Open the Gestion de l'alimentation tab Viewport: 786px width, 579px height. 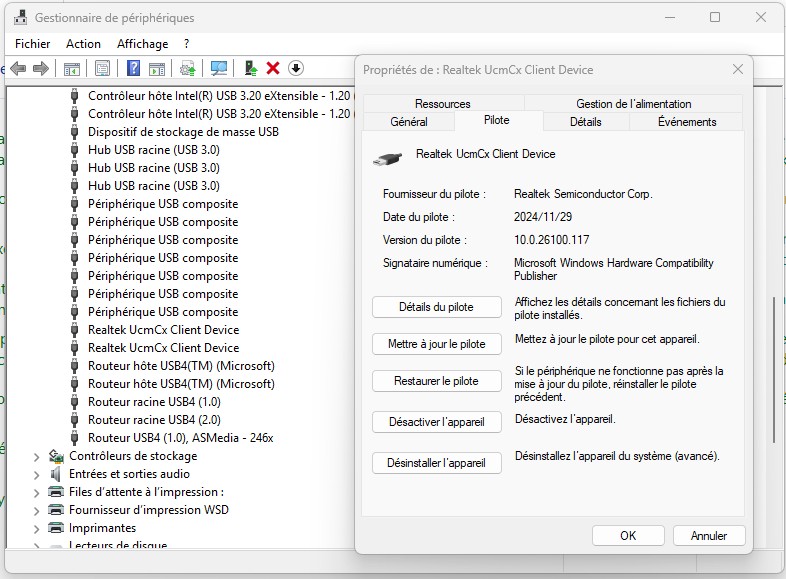coord(633,104)
